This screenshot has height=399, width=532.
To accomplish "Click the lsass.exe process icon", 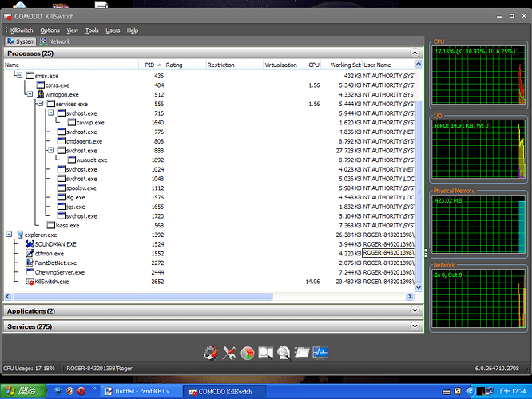I will (x=51, y=225).
